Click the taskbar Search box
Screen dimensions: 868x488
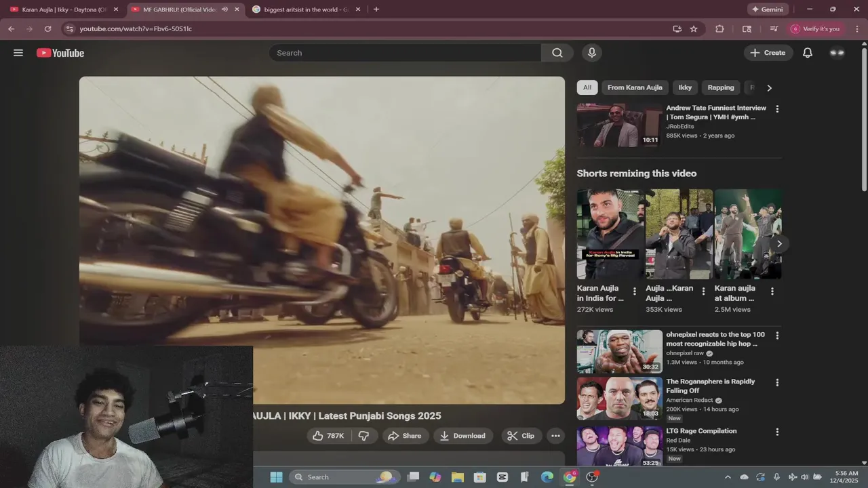(345, 477)
